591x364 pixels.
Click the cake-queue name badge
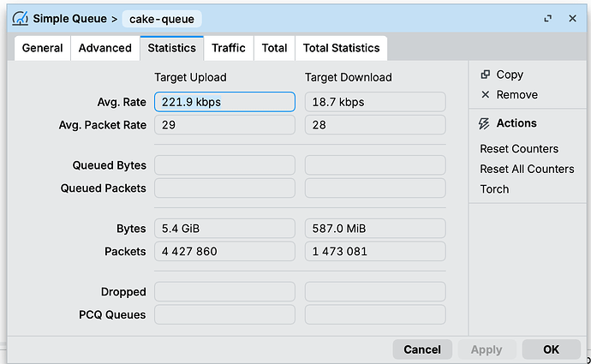coord(162,19)
